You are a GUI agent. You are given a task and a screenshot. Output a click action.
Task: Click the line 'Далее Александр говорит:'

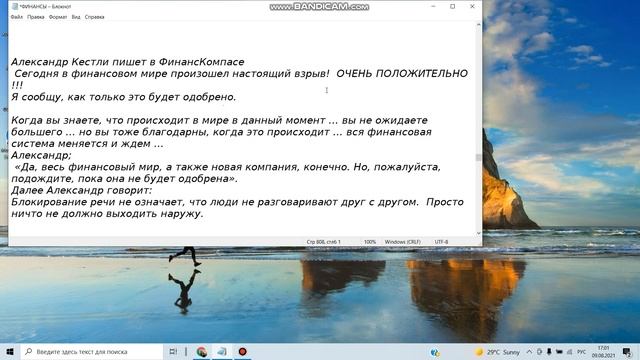(82, 190)
